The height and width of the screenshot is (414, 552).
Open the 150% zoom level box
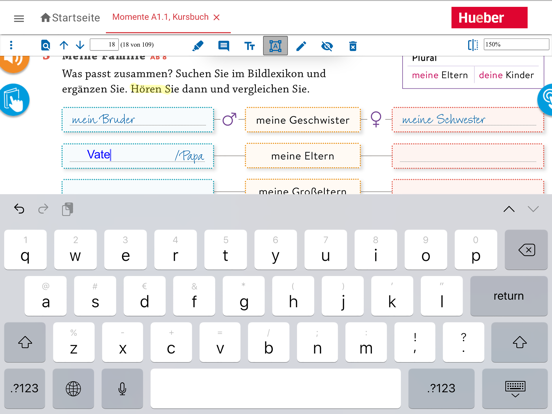click(x=516, y=44)
